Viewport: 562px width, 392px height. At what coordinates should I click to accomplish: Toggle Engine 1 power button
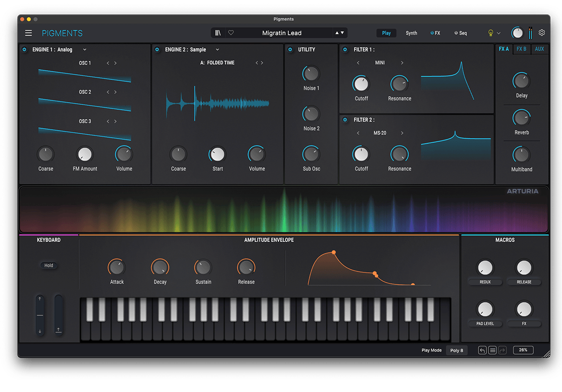click(25, 50)
